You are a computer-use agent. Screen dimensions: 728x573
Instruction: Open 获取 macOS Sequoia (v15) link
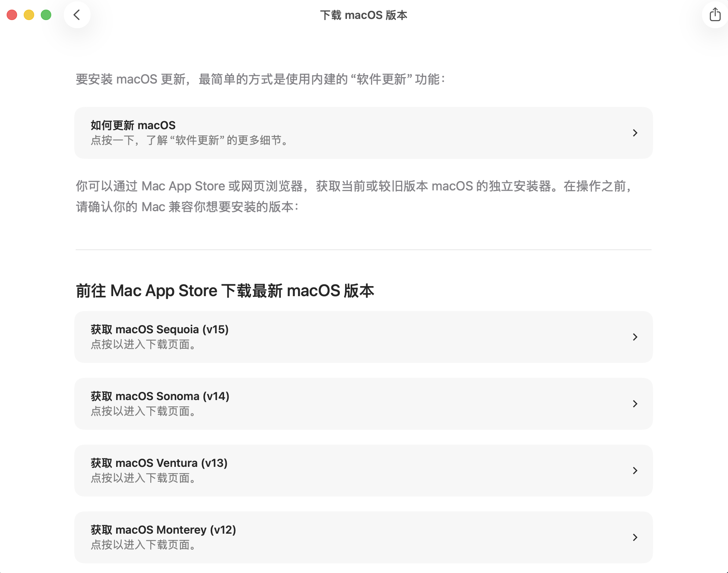pyautogui.click(x=160, y=330)
